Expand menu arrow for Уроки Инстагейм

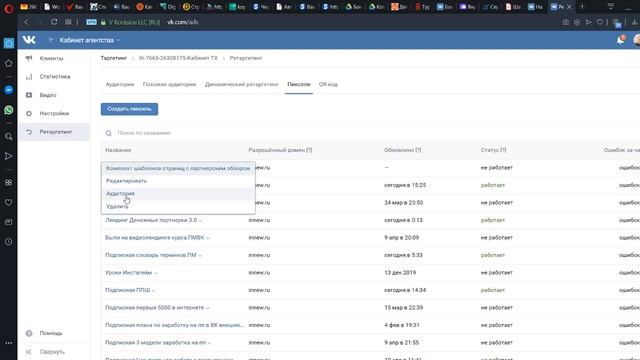click(156, 273)
